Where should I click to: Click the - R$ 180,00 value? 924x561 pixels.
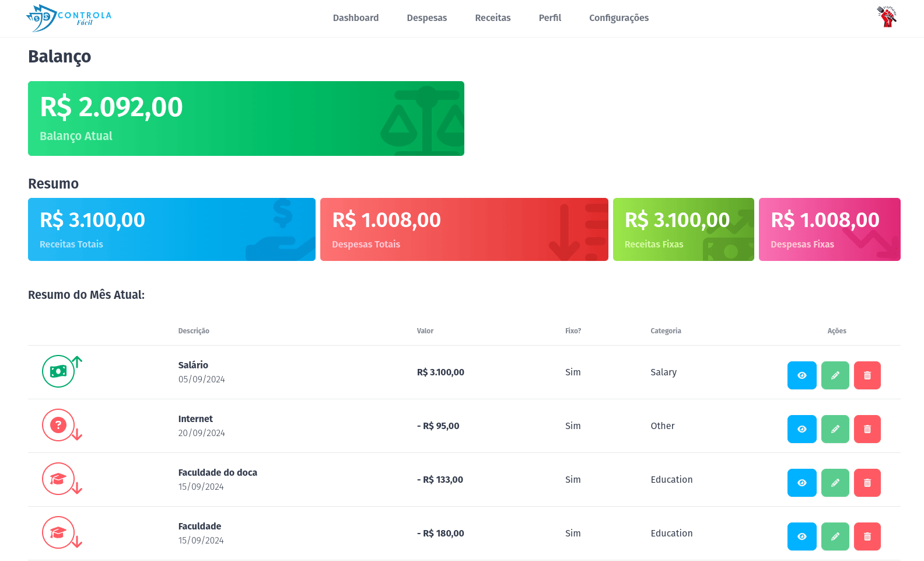point(440,534)
